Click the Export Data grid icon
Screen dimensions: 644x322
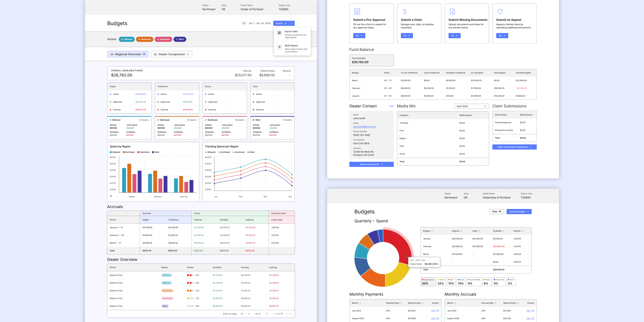[279, 33]
